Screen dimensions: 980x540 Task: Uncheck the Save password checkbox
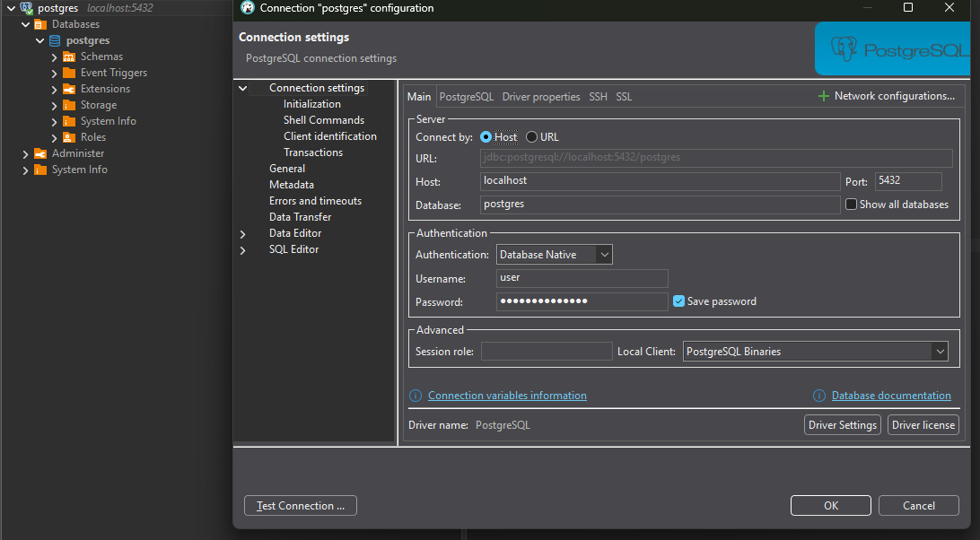pos(679,301)
